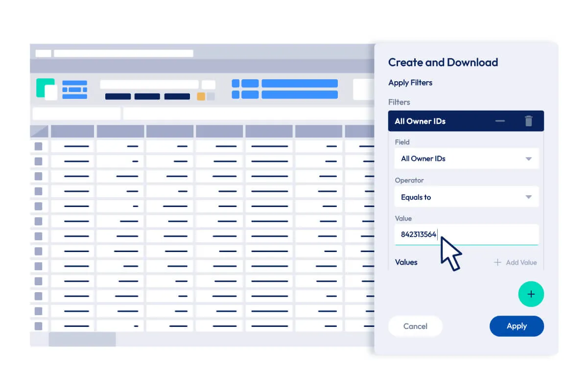588x392 pixels.
Task: Click the first navy toolbar button
Action: pyautogui.click(x=118, y=96)
